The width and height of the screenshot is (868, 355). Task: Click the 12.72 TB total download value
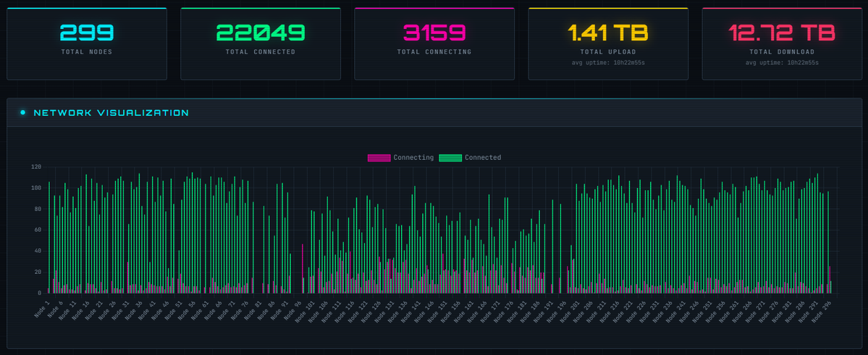pyautogui.click(x=782, y=33)
